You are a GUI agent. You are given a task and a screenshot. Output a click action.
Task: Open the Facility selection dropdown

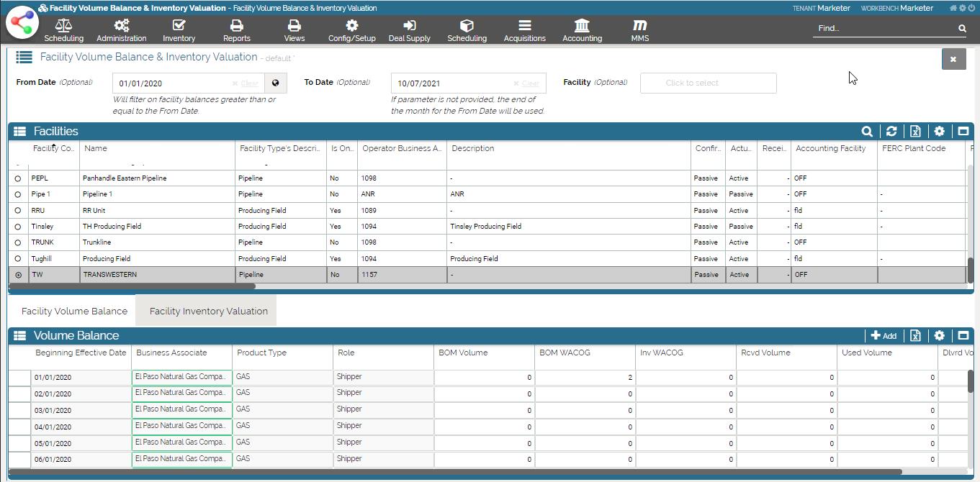tap(708, 83)
